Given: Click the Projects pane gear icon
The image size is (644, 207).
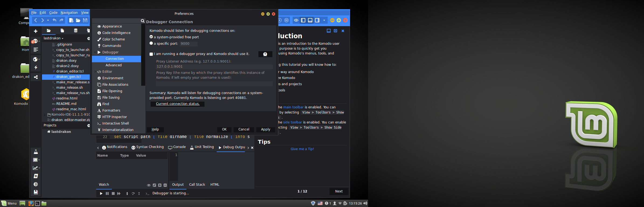Looking at the screenshot, I should coord(88,126).
